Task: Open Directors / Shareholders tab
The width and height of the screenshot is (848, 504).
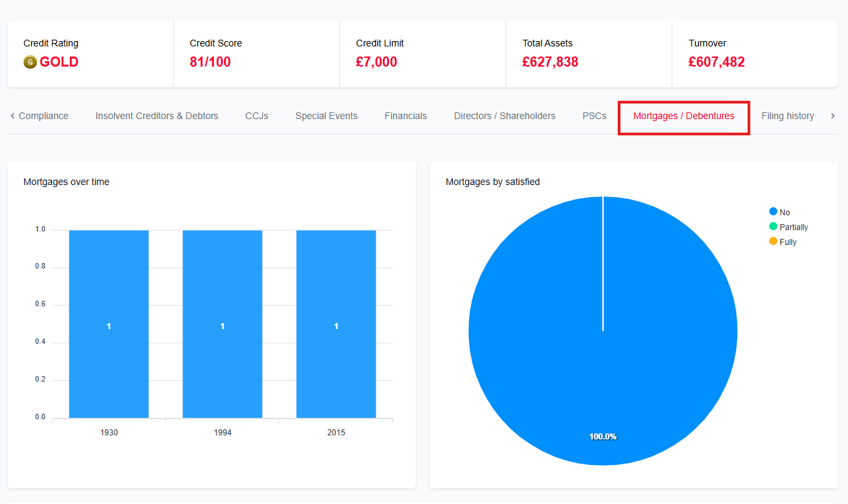Action: pyautogui.click(x=505, y=116)
